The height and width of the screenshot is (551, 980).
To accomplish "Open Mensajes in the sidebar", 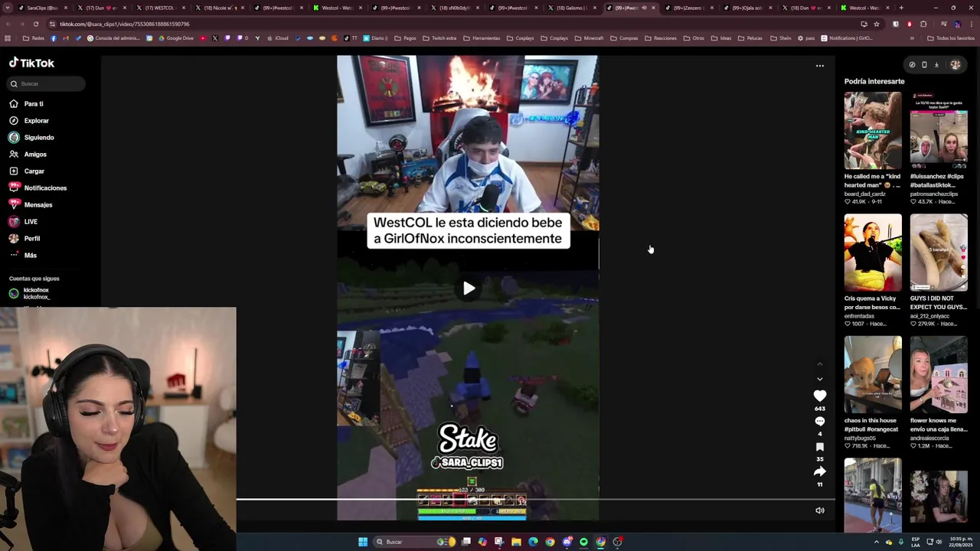I will 31,204.
